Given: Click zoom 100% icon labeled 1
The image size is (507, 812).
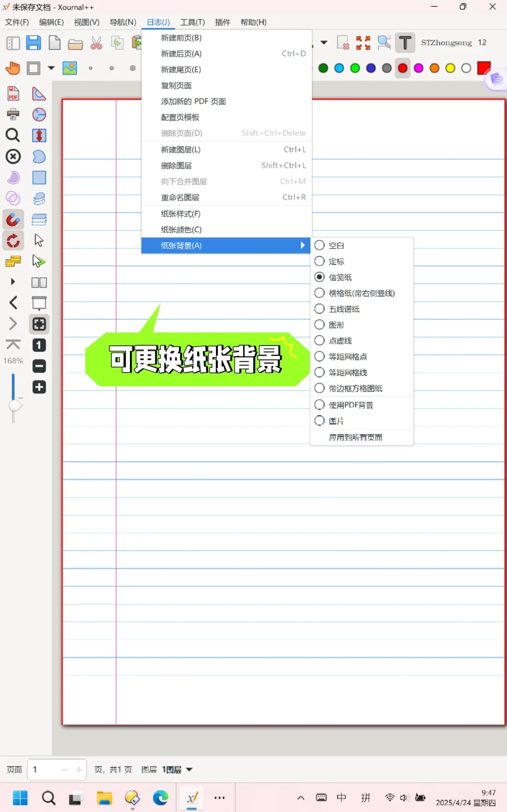Looking at the screenshot, I should (x=39, y=345).
